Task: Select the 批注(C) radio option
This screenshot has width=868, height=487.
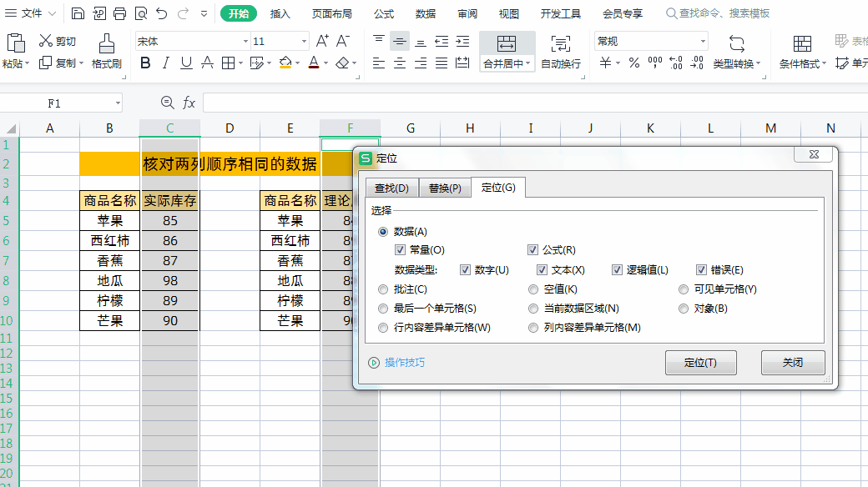Action: [383, 289]
